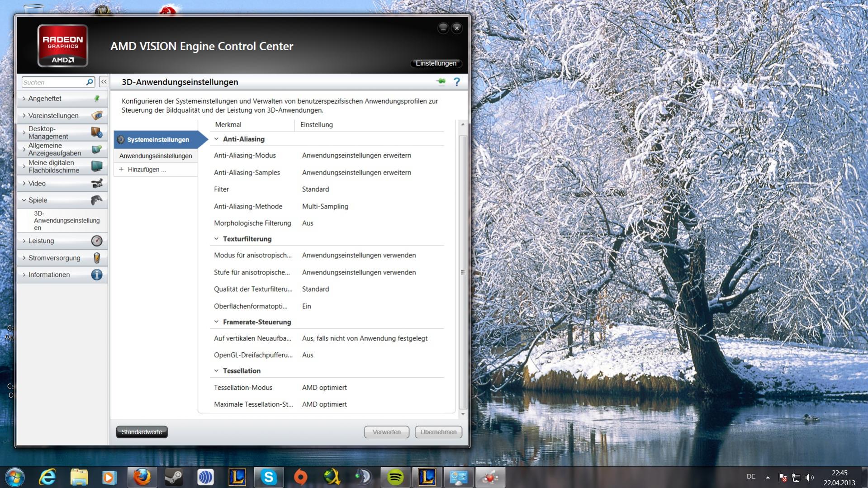
Task: Focus the Suchen search field
Action: click(53, 82)
